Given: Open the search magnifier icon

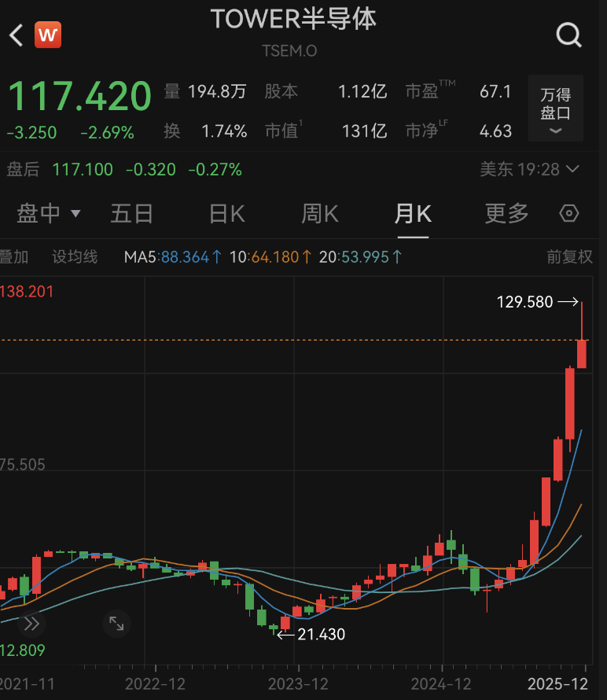Looking at the screenshot, I should [568, 35].
